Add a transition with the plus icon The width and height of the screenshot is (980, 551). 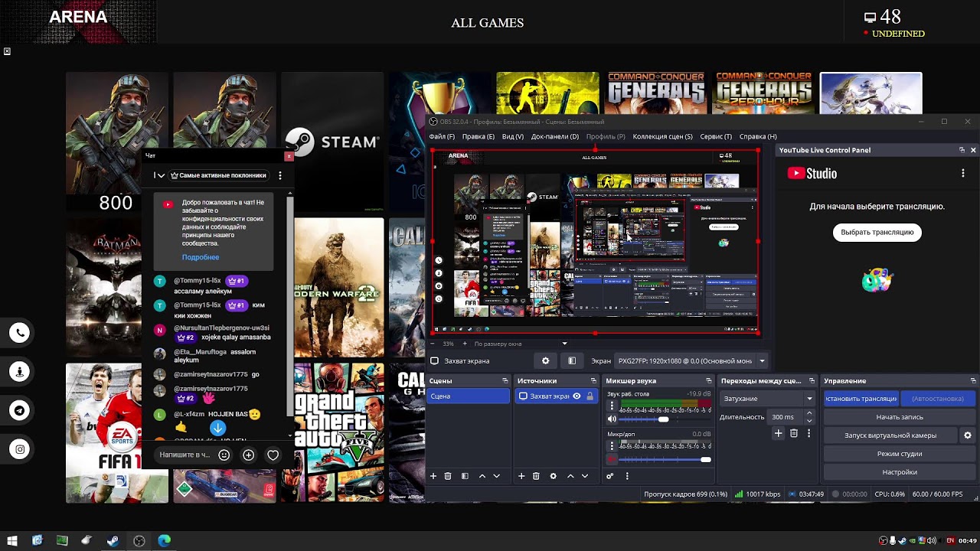pyautogui.click(x=778, y=433)
